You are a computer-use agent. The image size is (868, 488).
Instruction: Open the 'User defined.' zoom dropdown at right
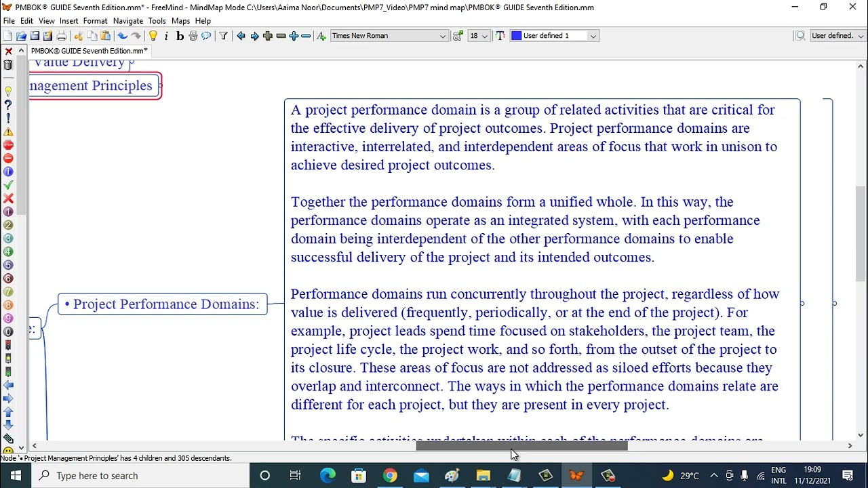(837, 36)
